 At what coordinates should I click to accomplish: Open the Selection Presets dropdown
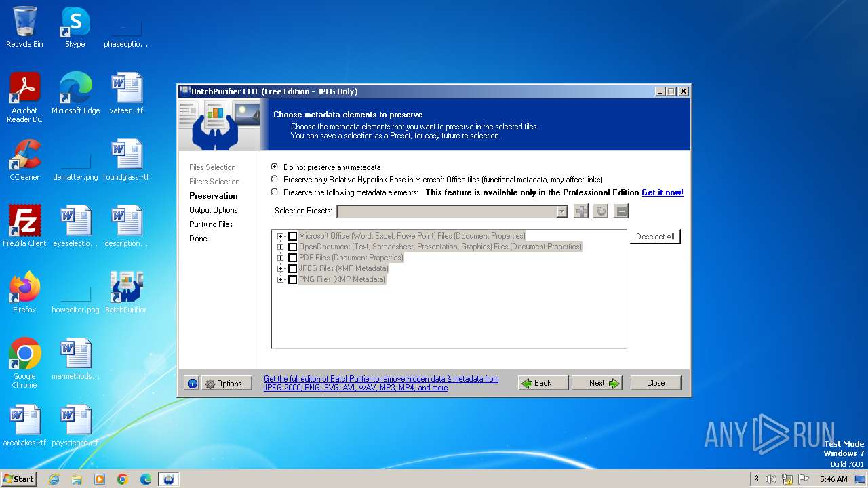(561, 211)
